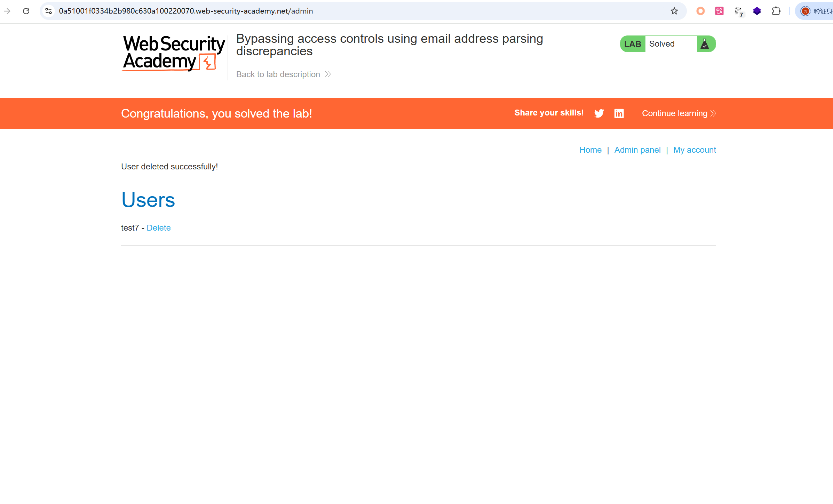Share on LinkedIn via its icon
The height and width of the screenshot is (504, 833).
619,113
